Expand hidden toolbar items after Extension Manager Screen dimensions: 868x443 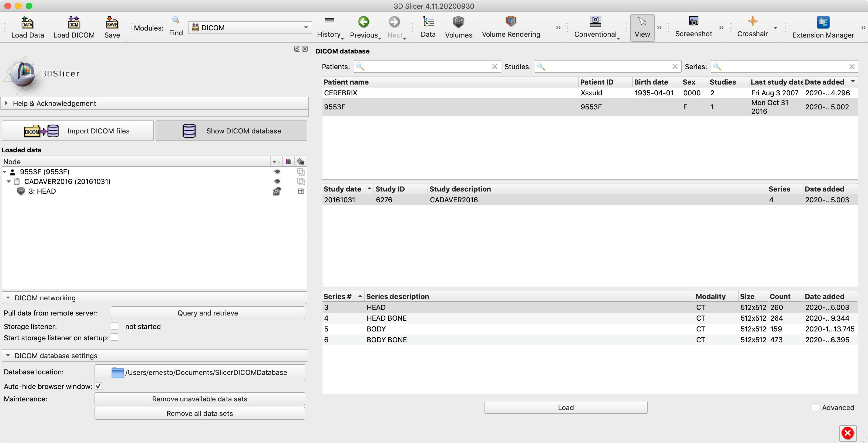(x=863, y=28)
